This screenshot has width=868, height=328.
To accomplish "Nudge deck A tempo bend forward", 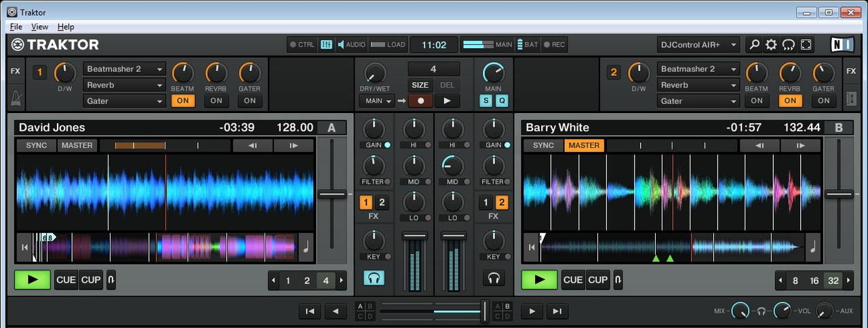I will 294,146.
